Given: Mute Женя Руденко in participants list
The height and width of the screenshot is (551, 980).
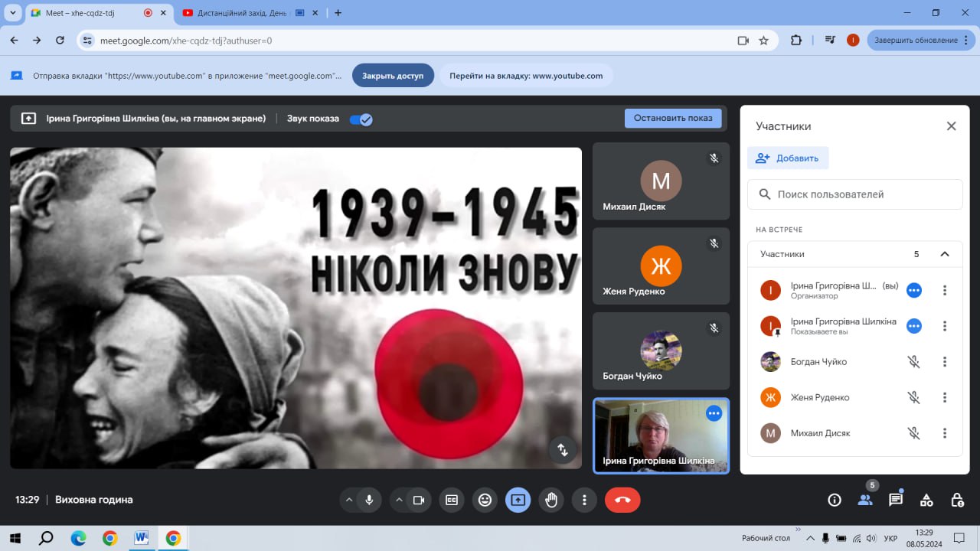Looking at the screenshot, I should click(x=913, y=397).
